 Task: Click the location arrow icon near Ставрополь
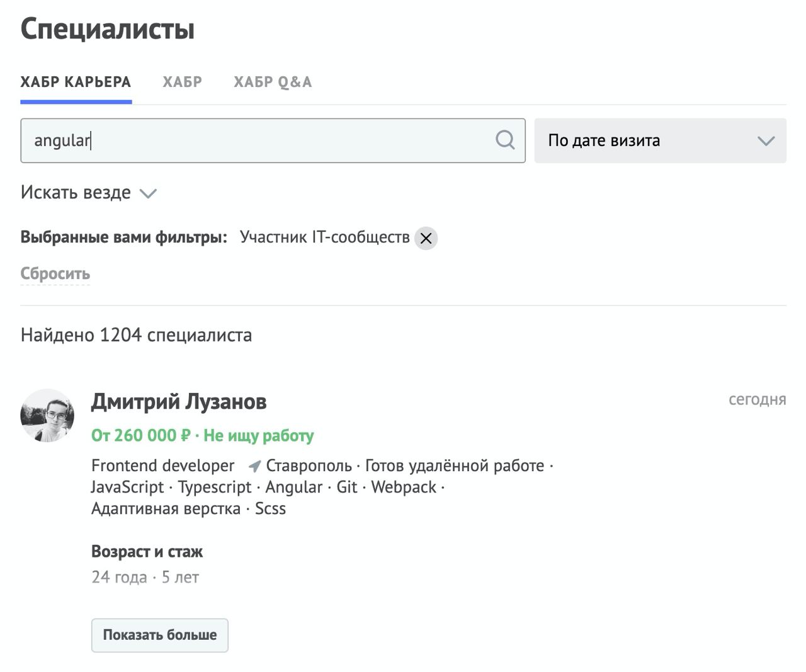254,466
